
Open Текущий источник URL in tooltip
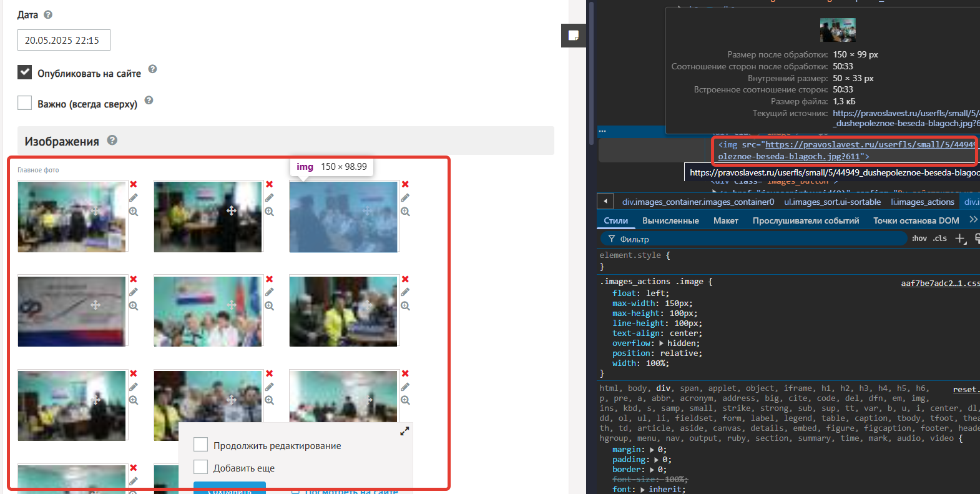pyautogui.click(x=906, y=118)
